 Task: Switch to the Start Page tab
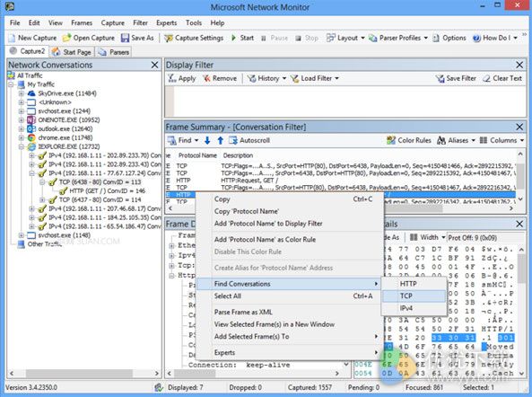72,52
